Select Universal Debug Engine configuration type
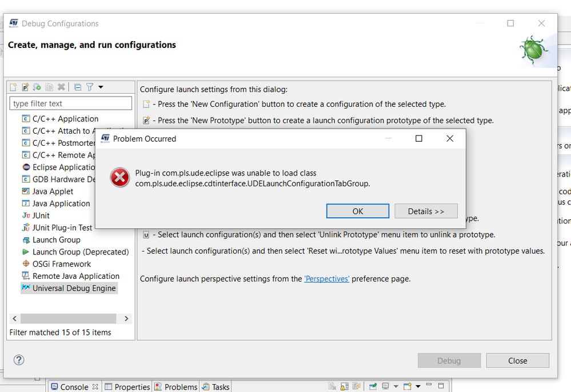 74,289
